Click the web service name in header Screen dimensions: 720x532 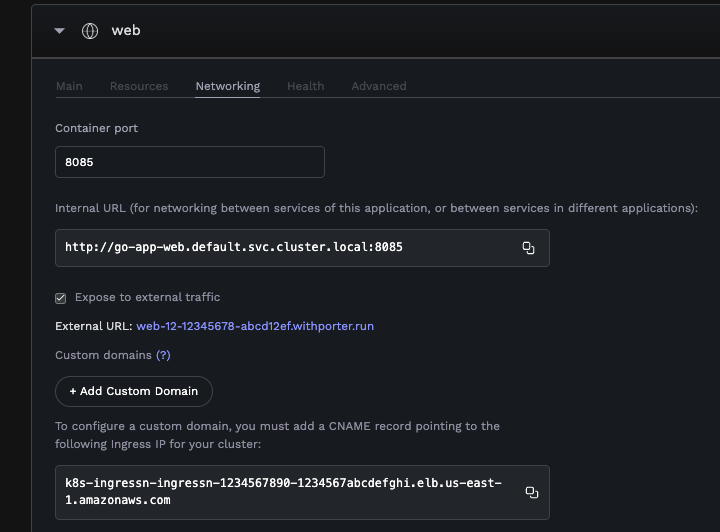pos(126,31)
